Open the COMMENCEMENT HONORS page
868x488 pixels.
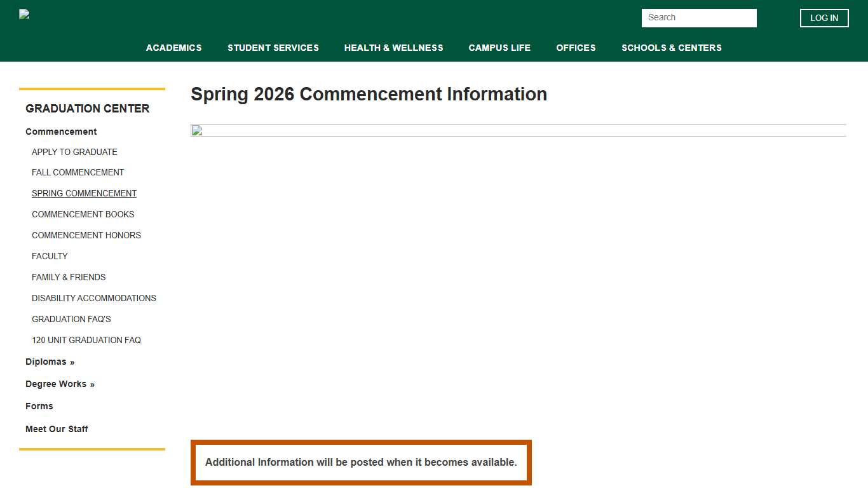(86, 235)
